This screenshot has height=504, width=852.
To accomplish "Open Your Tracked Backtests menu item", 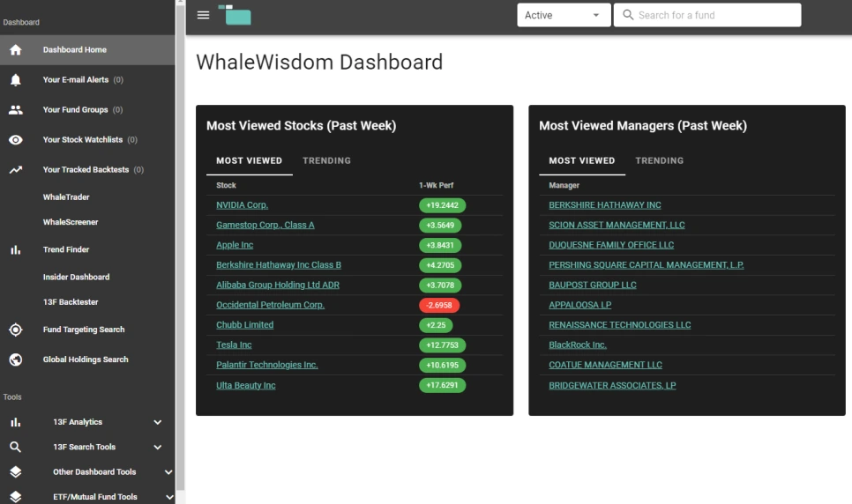I will (87, 169).
